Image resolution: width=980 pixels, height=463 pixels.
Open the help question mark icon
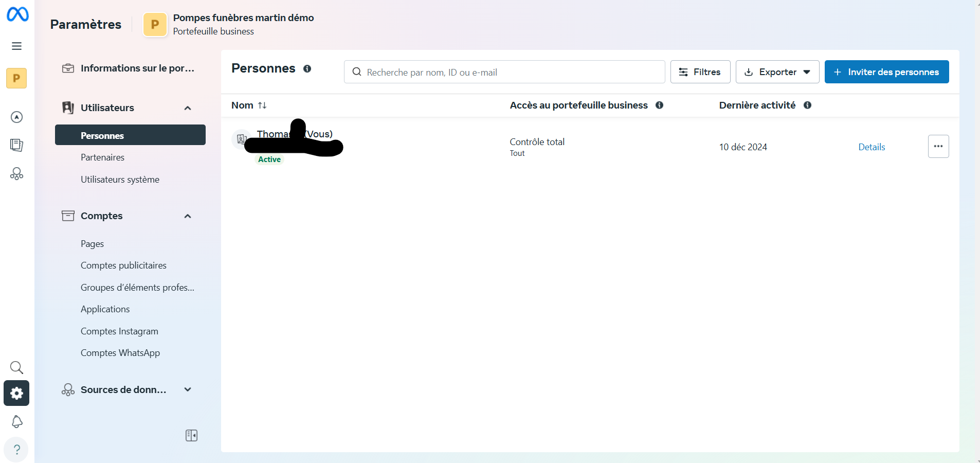point(16,450)
